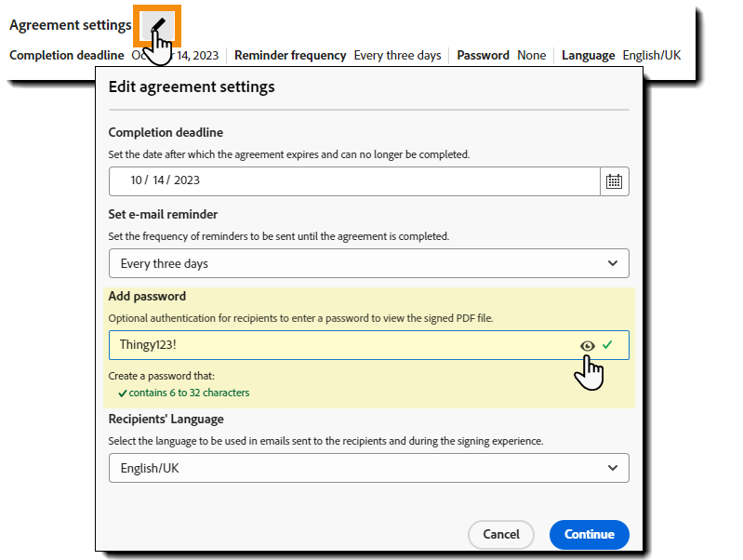Click the 'Language English/UK' summary in header
This screenshot has width=743, height=560.
(620, 56)
